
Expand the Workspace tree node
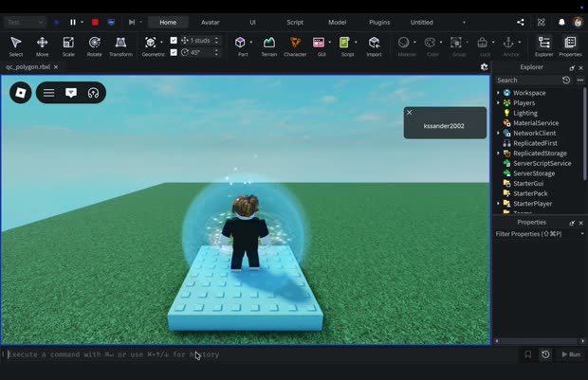point(498,93)
